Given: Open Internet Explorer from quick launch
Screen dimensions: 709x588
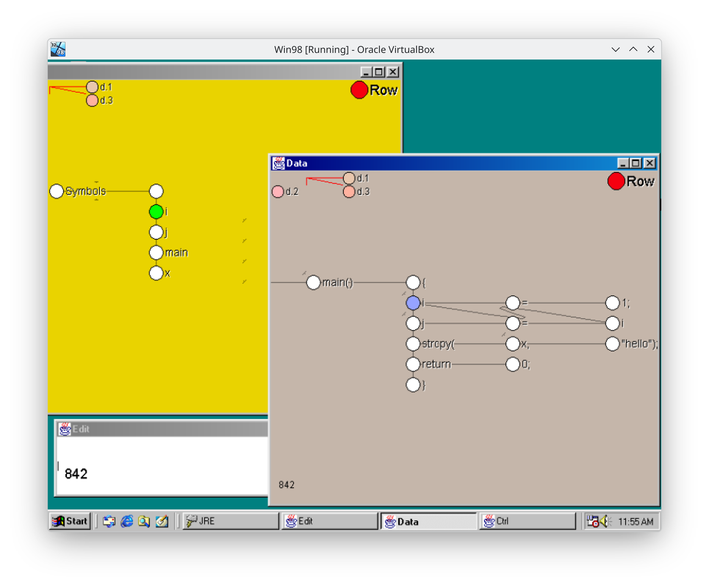Looking at the screenshot, I should click(127, 521).
